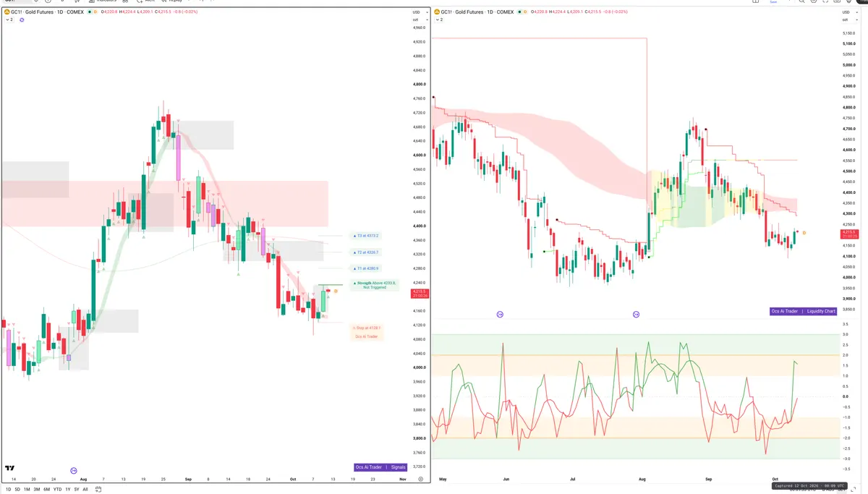Screen dimensions: 868x494
Task: Click the second purple event marker on right chart
Action: pos(637,315)
